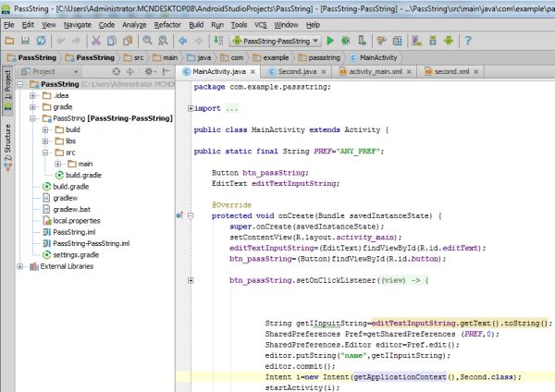Click the Undo arrow icon
Screen dimensions: 555x392
pyautogui.click(x=61, y=41)
